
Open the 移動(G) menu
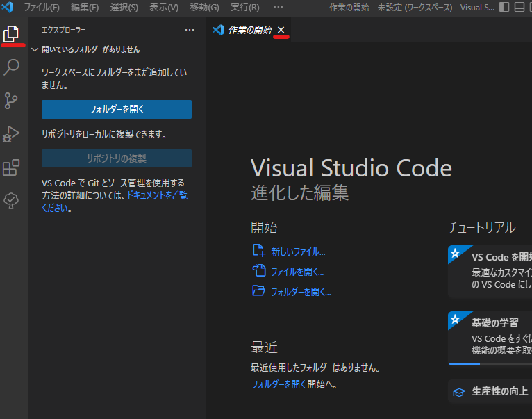pos(205,8)
